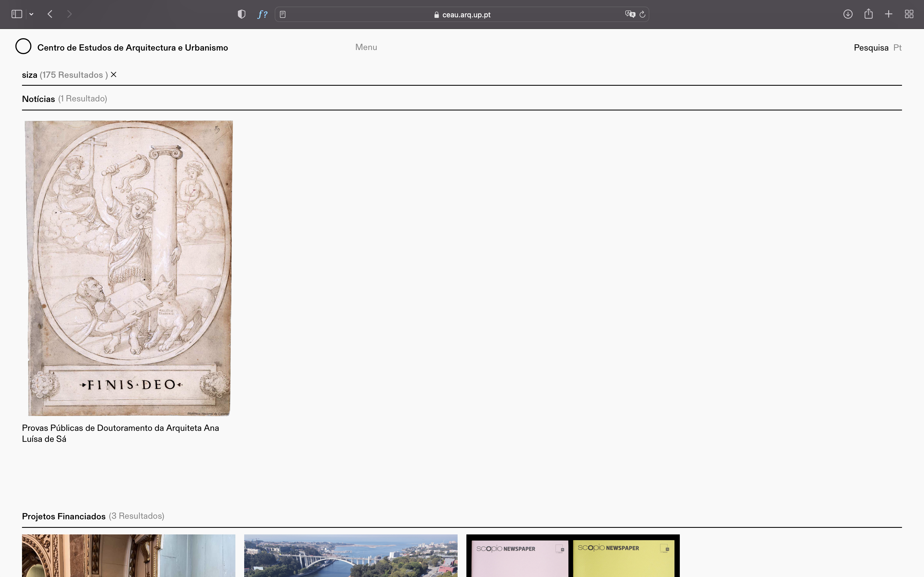Clear the siza search term
The height and width of the screenshot is (577, 924).
(113, 75)
